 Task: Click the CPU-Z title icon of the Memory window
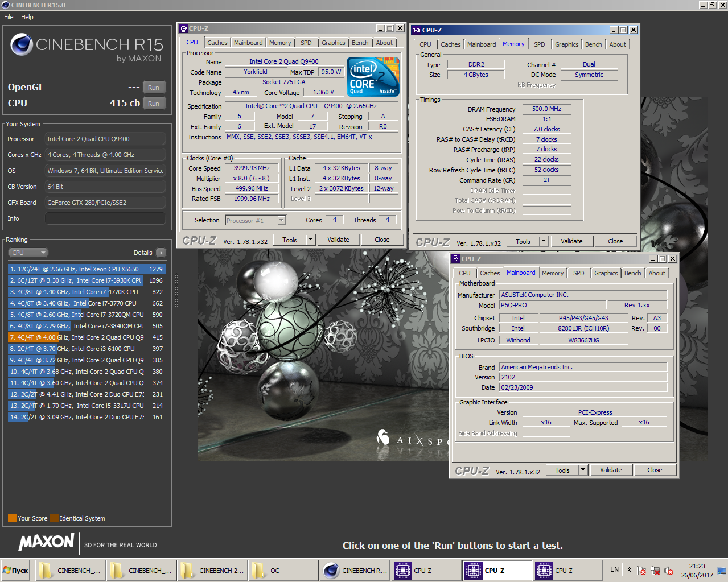coord(416,30)
